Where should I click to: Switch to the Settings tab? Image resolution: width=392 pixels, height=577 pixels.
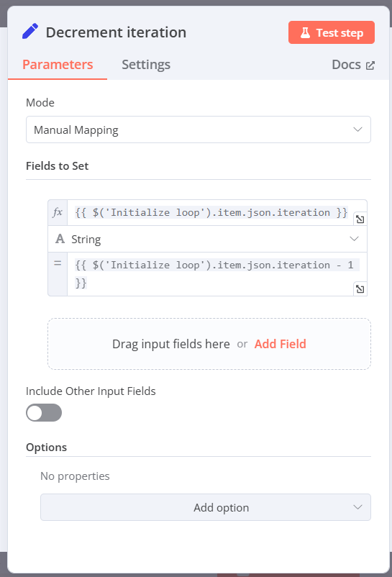tap(146, 65)
